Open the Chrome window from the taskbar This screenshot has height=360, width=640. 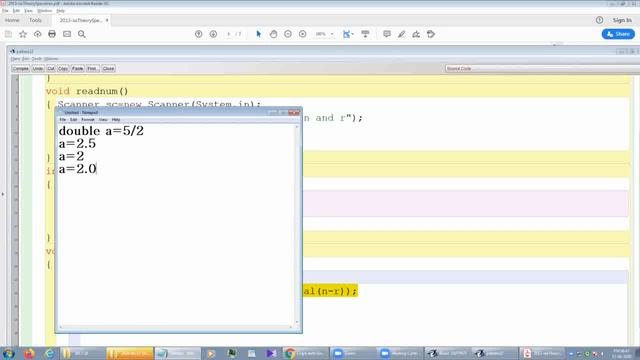coord(306,353)
